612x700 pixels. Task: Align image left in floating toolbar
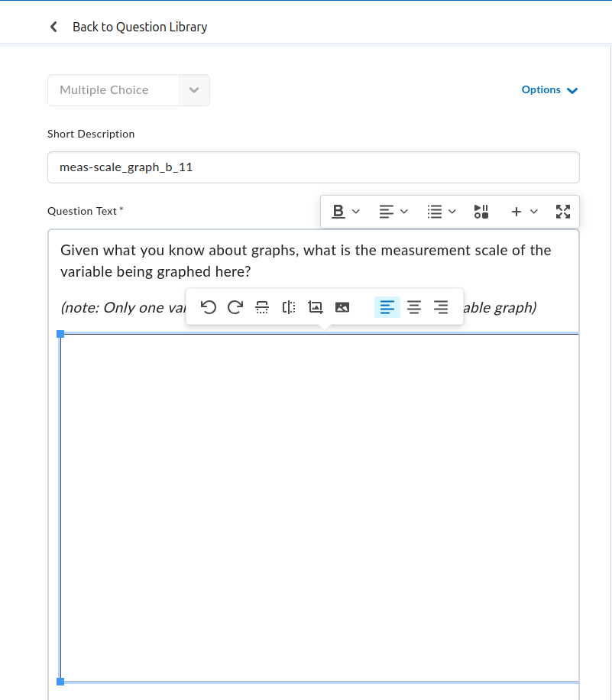pyautogui.click(x=387, y=307)
